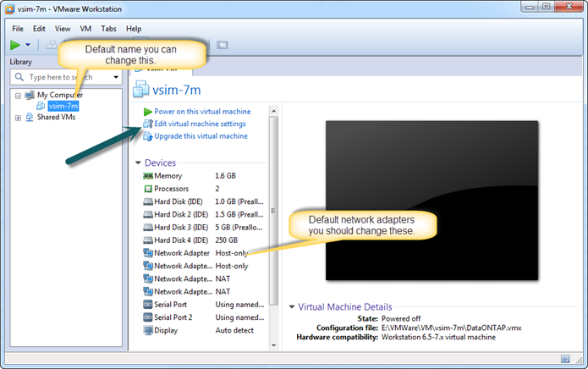Open the Help menu
This screenshot has height=369, width=588.
click(x=134, y=29)
